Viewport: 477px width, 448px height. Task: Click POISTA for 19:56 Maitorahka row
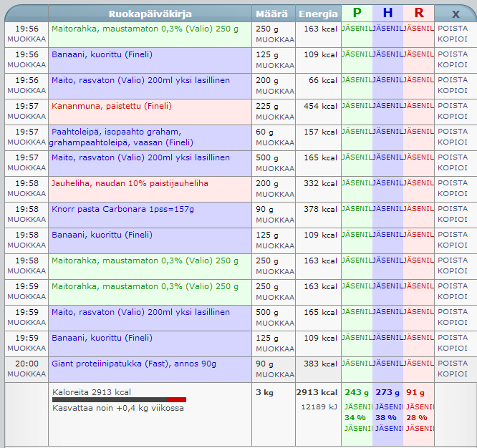(453, 28)
